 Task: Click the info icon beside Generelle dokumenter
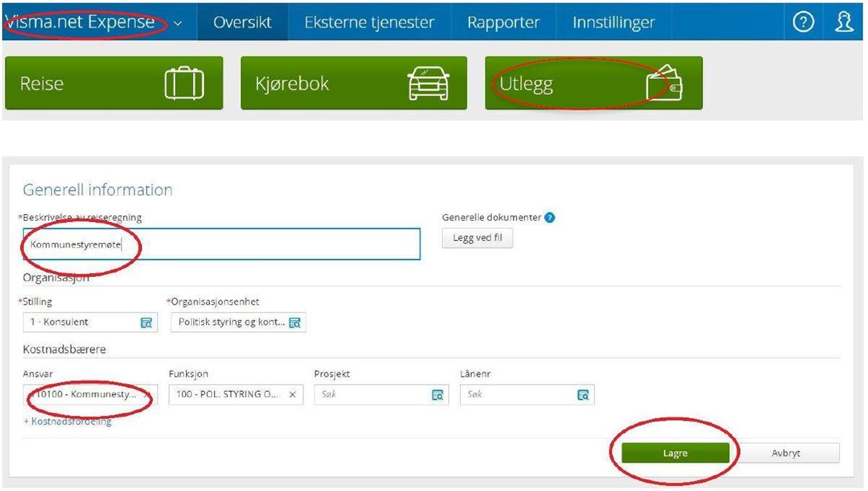click(550, 218)
